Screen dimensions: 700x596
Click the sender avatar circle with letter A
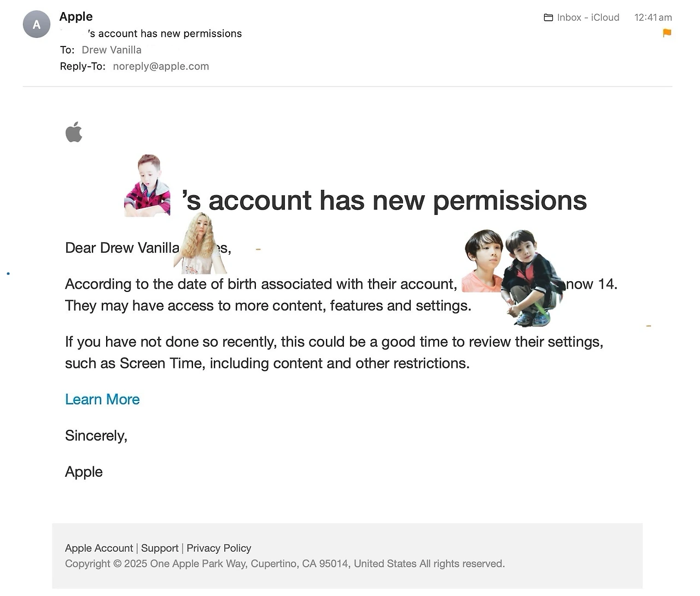37,24
